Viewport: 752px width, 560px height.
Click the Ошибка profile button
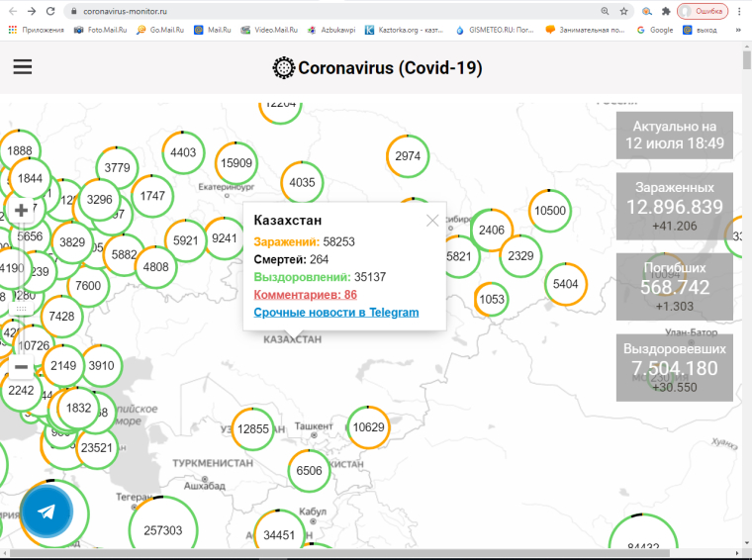coord(704,11)
